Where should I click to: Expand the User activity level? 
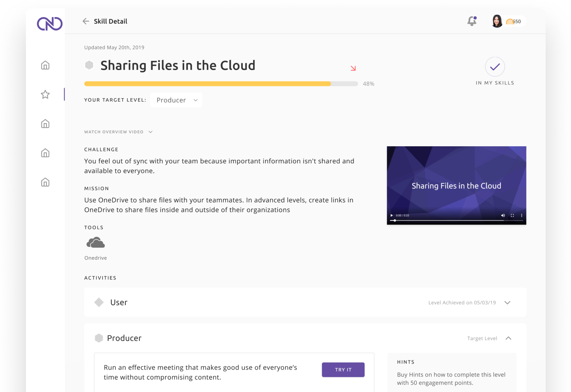pyautogui.click(x=507, y=302)
